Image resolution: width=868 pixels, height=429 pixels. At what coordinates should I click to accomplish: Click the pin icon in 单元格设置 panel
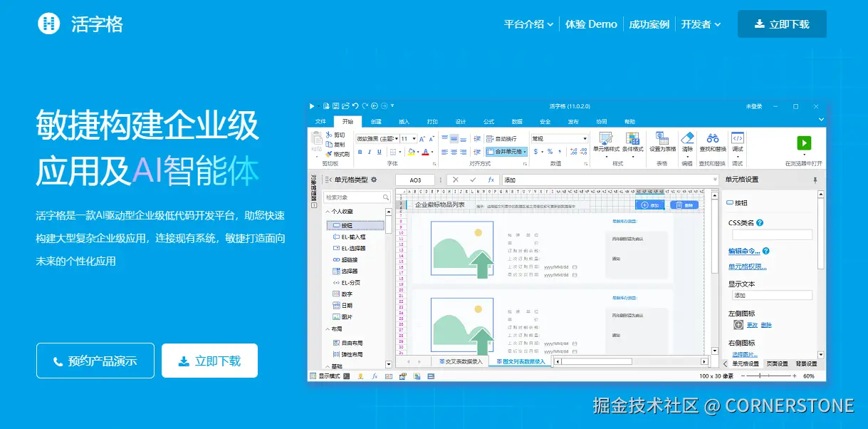[815, 180]
